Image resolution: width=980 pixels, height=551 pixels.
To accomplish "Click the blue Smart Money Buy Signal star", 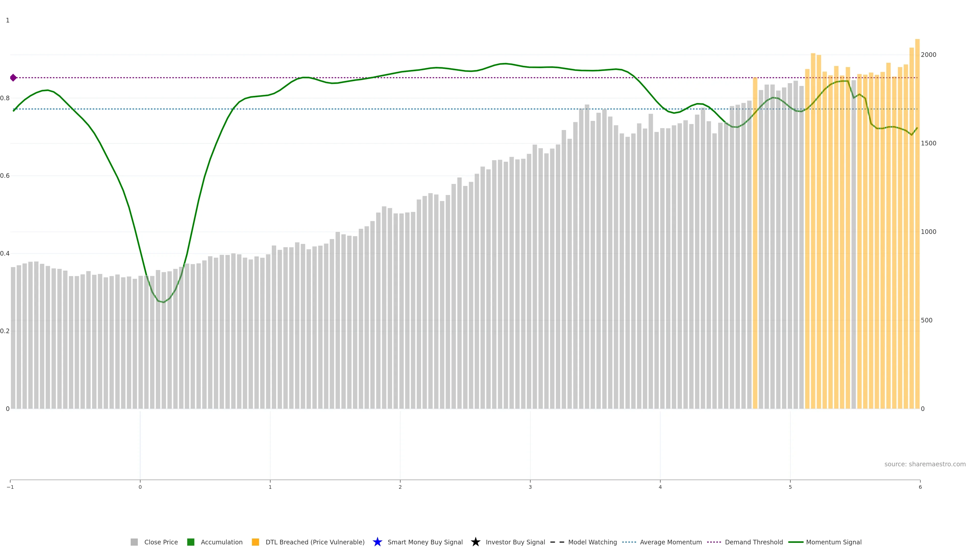I will coord(377,542).
